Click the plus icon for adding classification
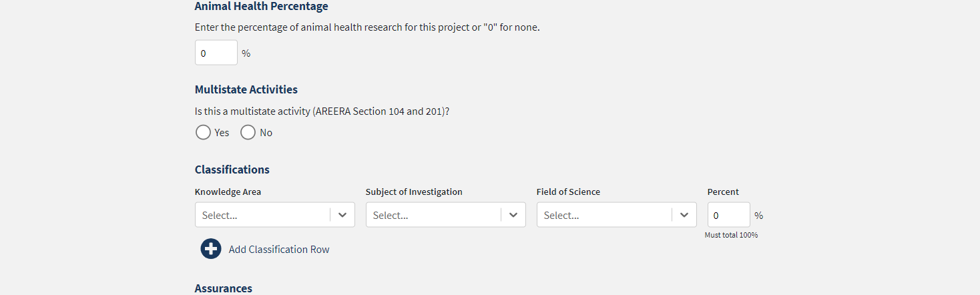980x295 pixels. pos(211,249)
